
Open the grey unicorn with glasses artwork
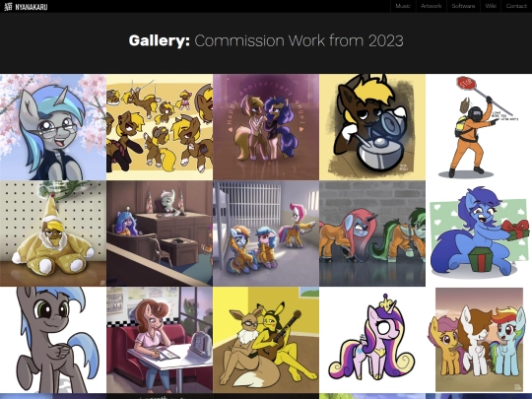coord(53,127)
